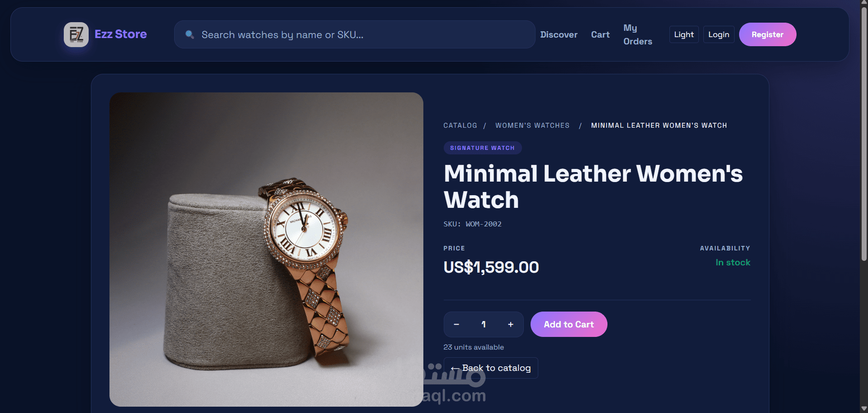The height and width of the screenshot is (413, 868).
Task: Open the Discover page
Action: click(x=559, y=34)
